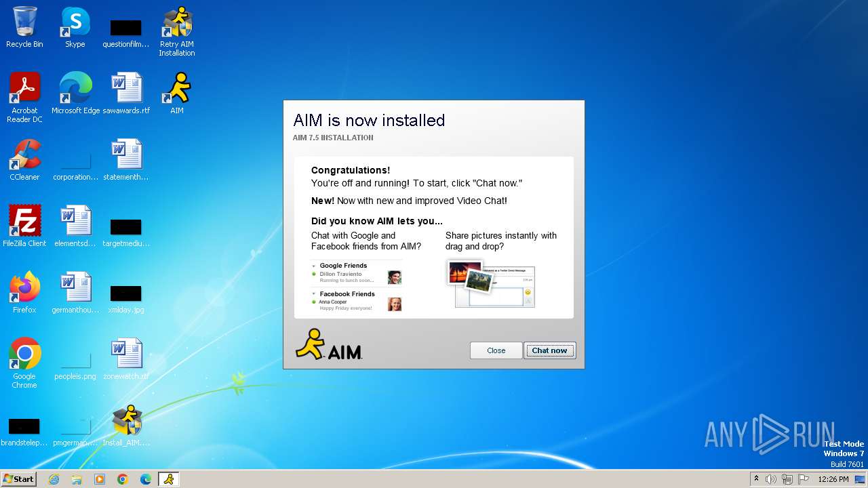The image size is (868, 488).
Task: Click the Anna Cooper friend photo
Action: click(394, 304)
